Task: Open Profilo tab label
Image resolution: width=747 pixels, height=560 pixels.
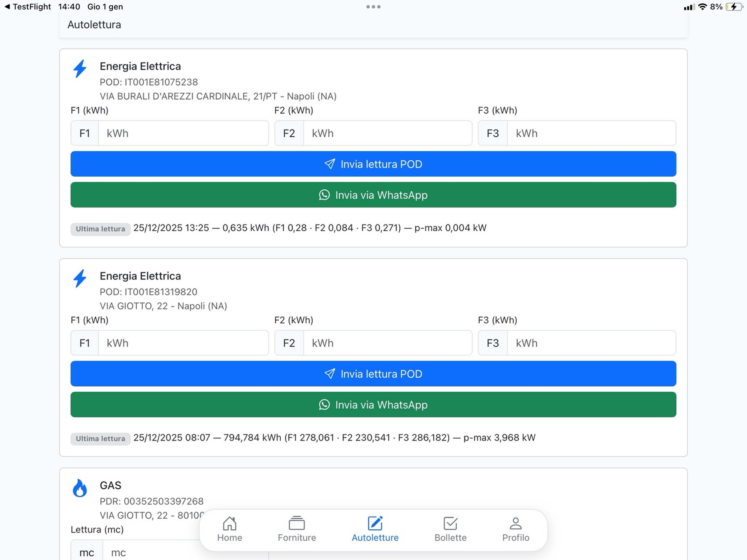Action: [516, 538]
